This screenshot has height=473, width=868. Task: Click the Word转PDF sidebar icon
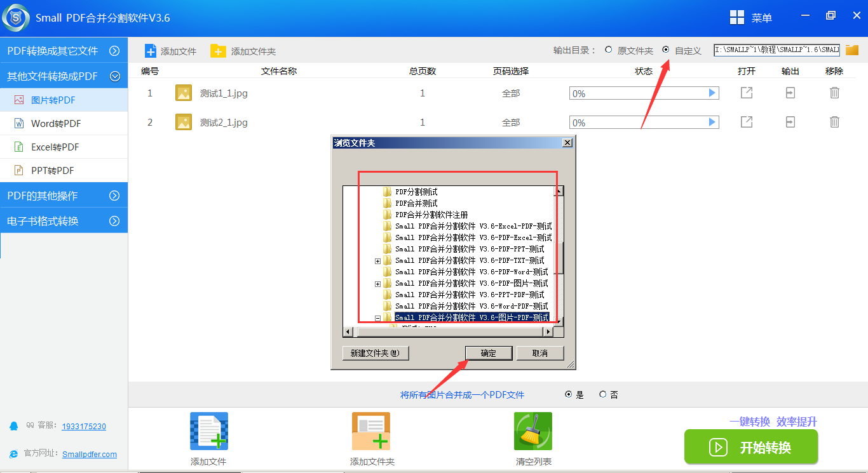[19, 123]
